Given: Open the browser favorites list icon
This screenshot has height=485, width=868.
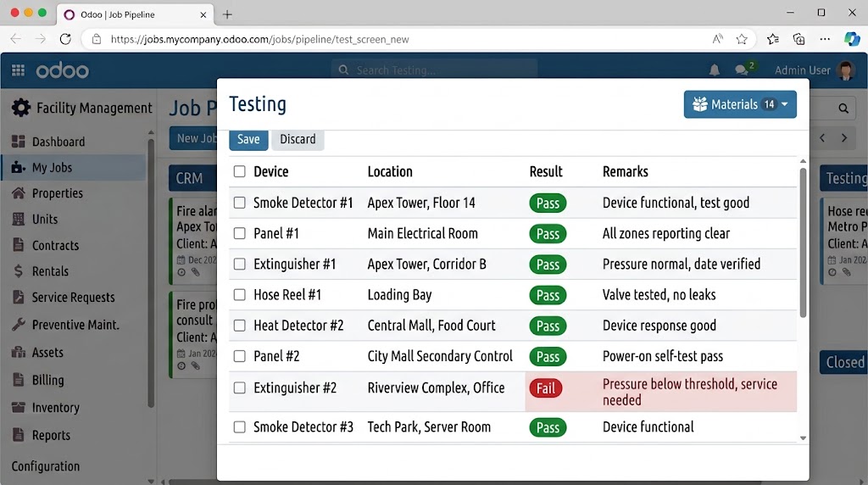Looking at the screenshot, I should click(773, 39).
